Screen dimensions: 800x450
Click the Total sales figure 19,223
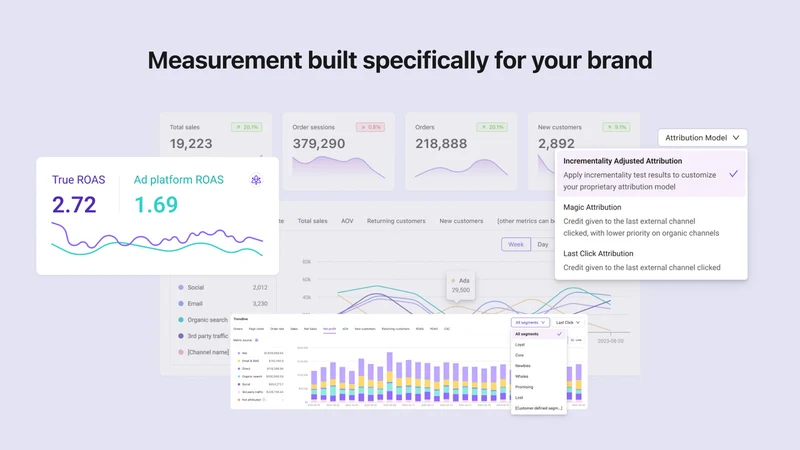[x=191, y=144]
